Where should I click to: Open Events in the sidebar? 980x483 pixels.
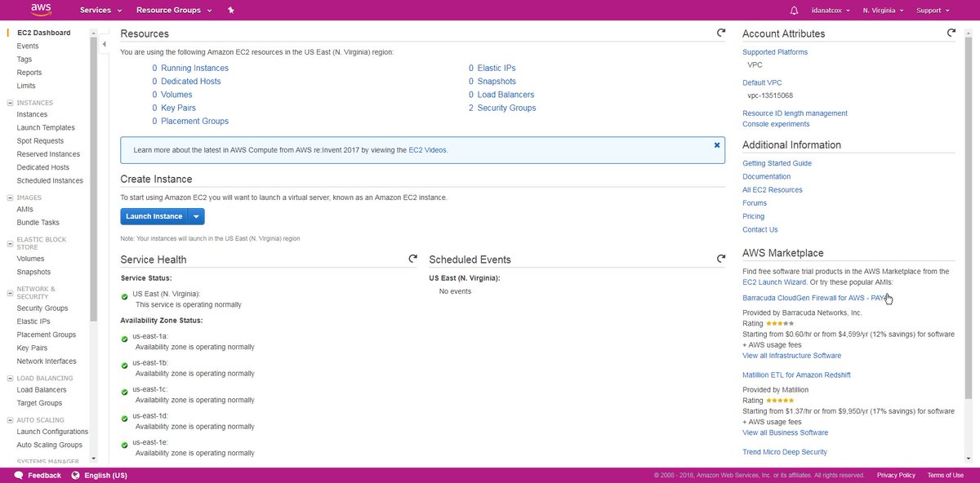(28, 46)
